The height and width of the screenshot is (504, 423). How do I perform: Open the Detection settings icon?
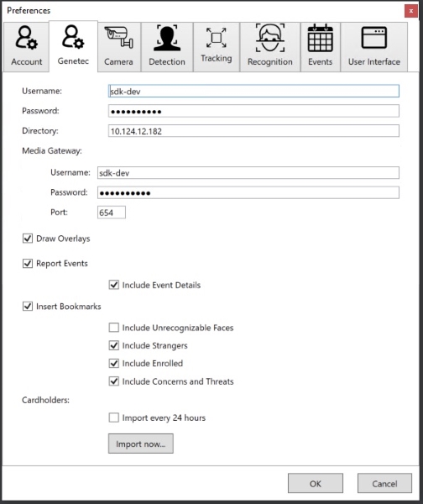coord(167,38)
